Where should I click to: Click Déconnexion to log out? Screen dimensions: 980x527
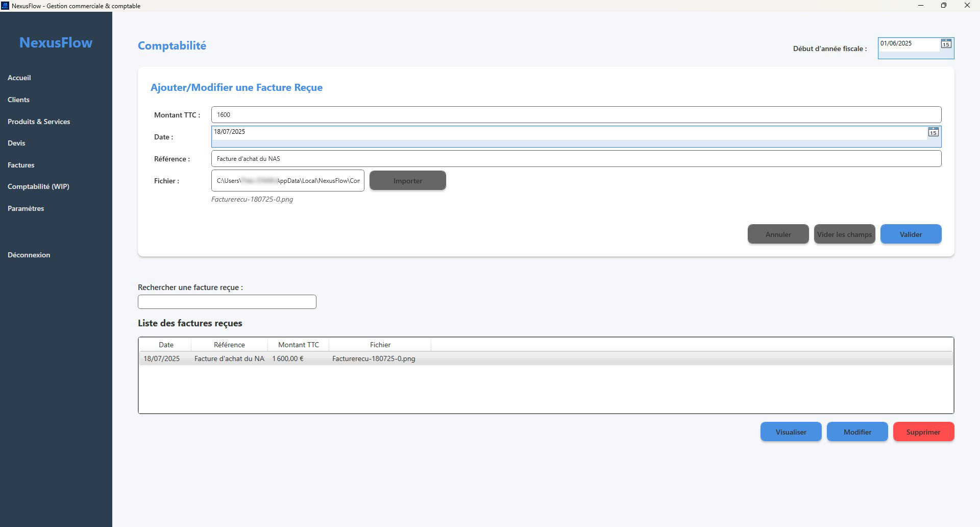29,255
